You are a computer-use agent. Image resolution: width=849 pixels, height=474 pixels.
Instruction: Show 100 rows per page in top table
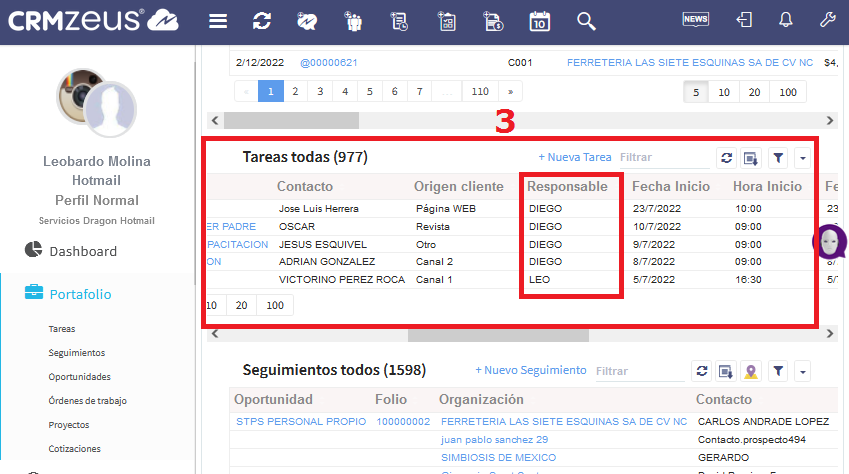788,93
